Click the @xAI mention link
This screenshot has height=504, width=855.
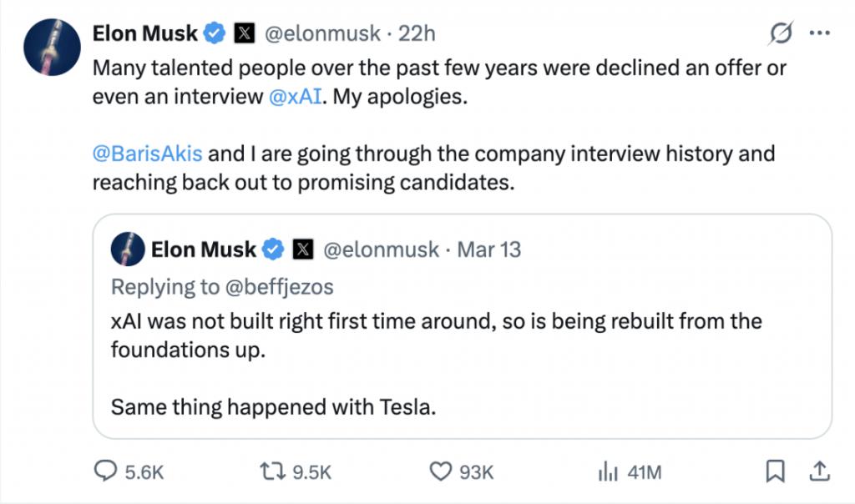coord(293,97)
